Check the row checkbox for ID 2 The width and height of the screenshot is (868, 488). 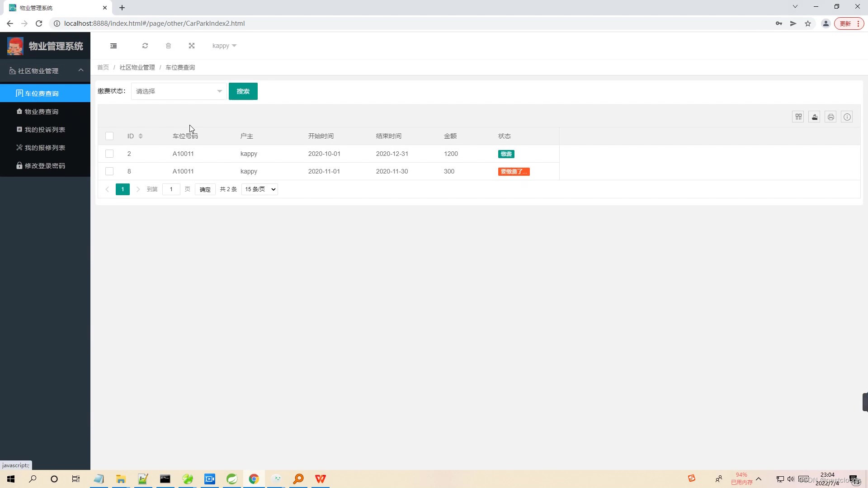(109, 154)
